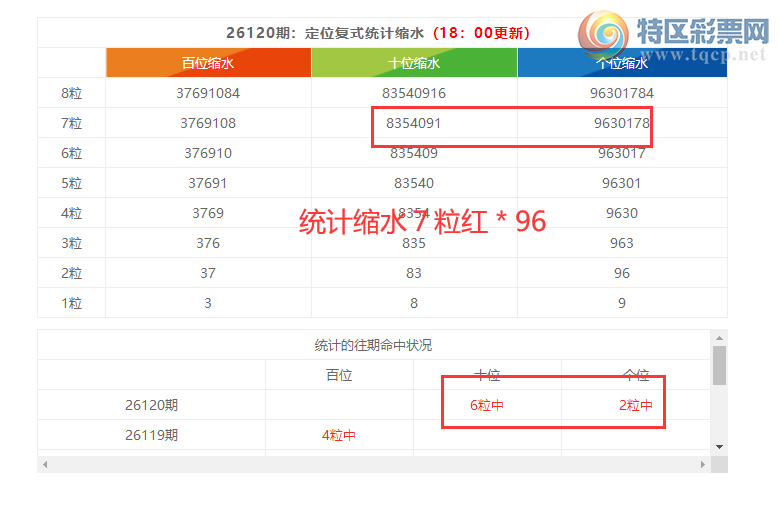Click the 个位缩水 column header
This screenshot has width=779, height=523.
[x=622, y=63]
